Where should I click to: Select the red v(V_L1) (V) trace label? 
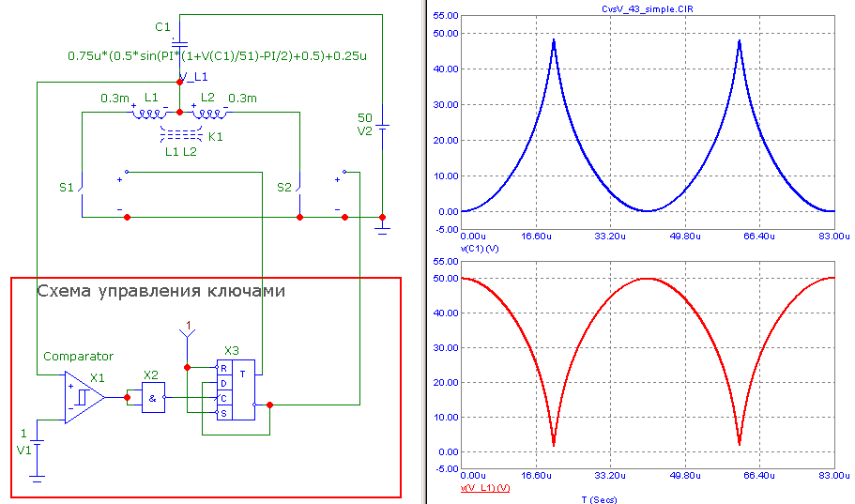(485, 489)
